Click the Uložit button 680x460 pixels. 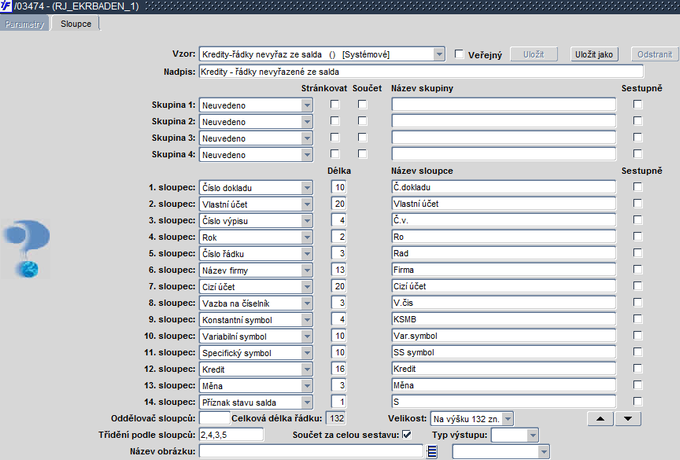pyautogui.click(x=533, y=54)
